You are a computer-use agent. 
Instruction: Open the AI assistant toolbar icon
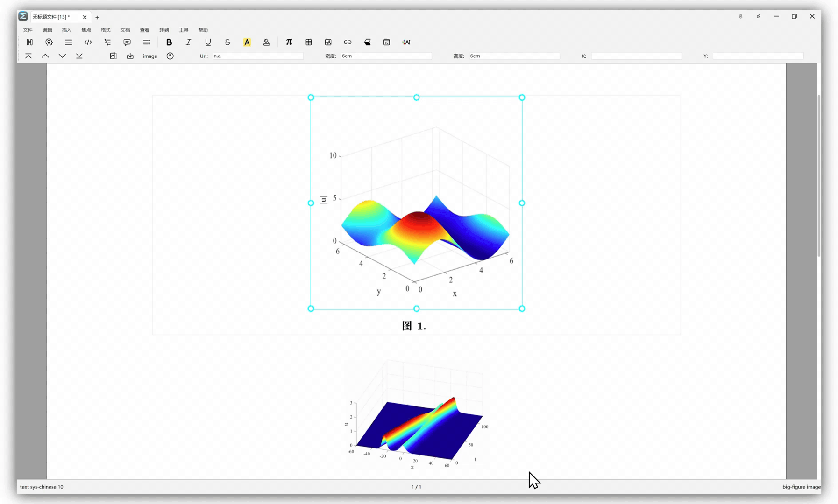(406, 42)
